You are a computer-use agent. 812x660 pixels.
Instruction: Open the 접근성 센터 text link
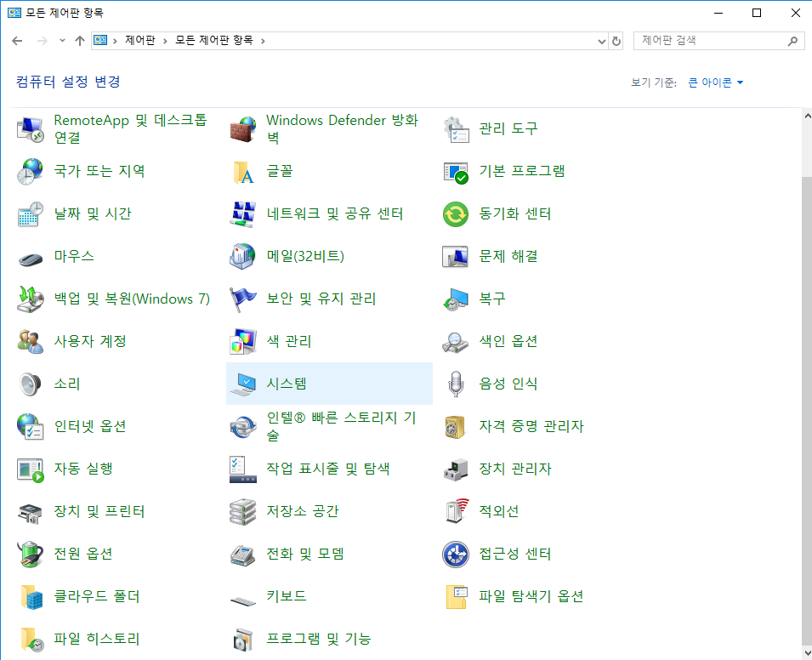coord(514,554)
